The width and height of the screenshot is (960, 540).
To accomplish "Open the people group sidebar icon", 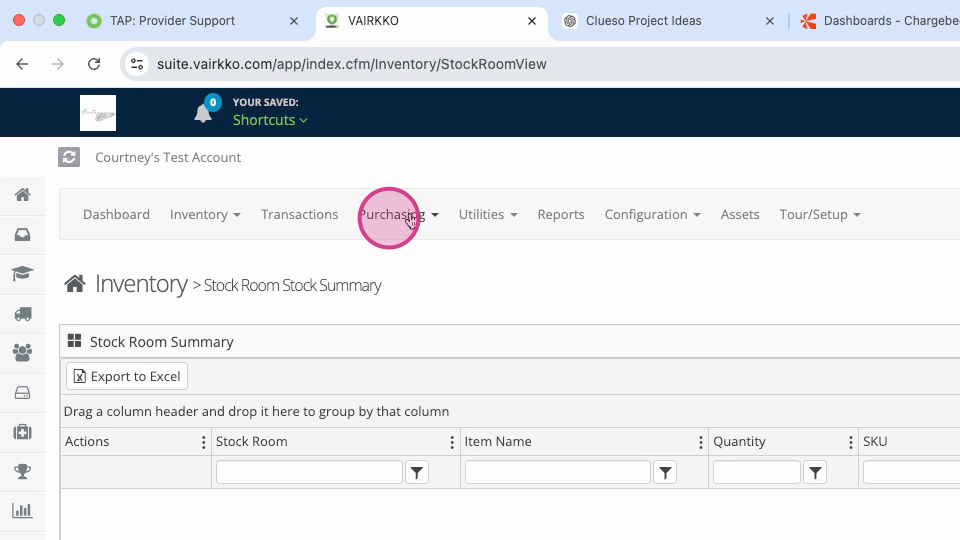I will point(23,353).
